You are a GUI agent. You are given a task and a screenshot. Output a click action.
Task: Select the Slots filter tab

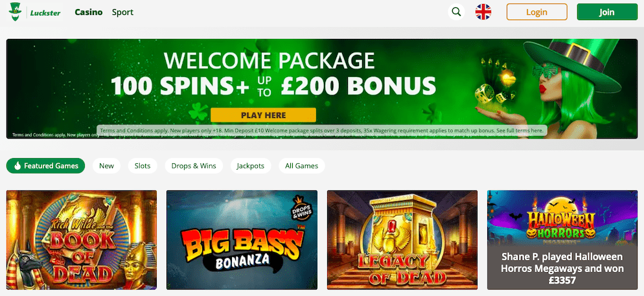click(143, 166)
